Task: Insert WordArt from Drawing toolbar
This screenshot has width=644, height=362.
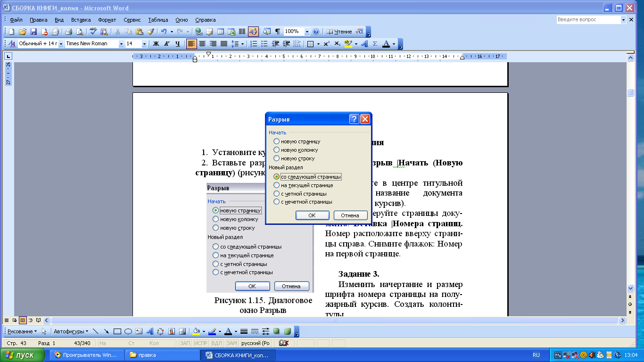Action: tap(150, 331)
